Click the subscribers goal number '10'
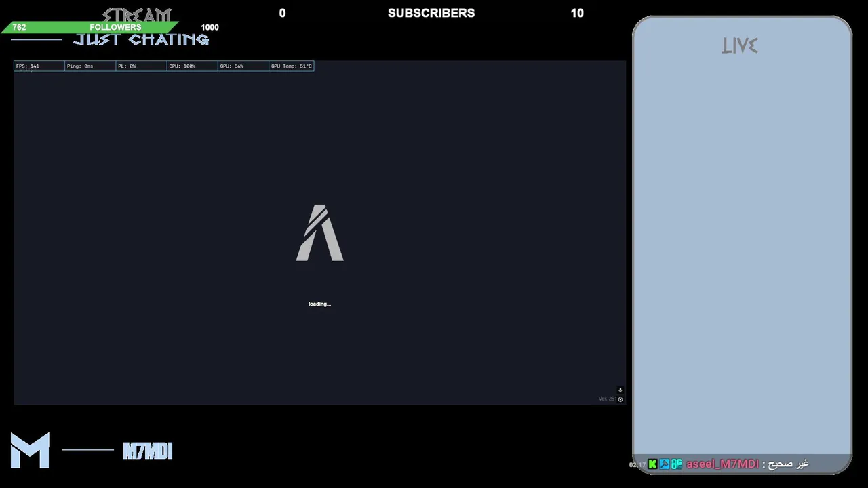The height and width of the screenshot is (488, 868). pyautogui.click(x=577, y=13)
